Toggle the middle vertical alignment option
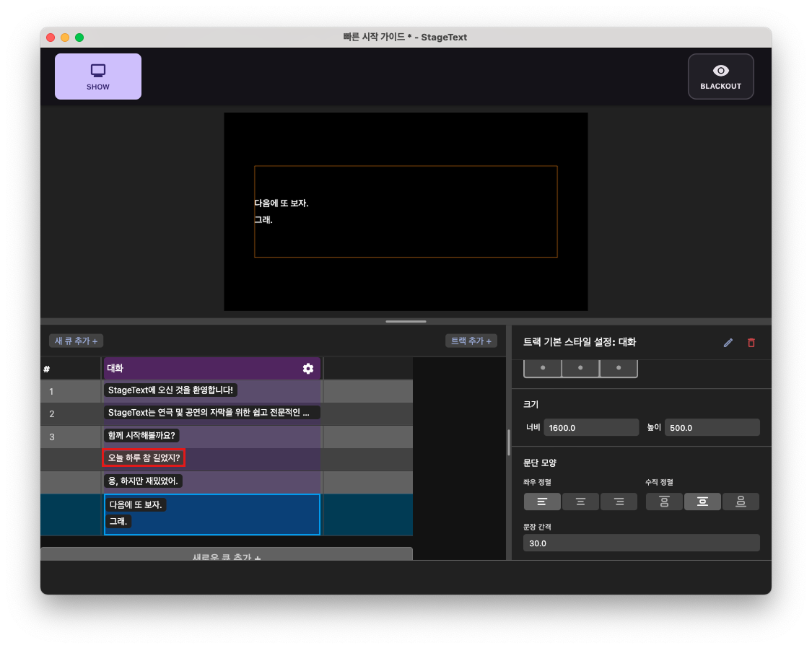 click(702, 502)
